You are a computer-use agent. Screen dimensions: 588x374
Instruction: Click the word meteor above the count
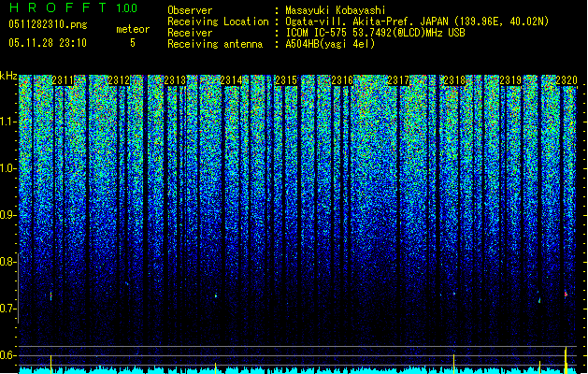pyautogui.click(x=133, y=29)
